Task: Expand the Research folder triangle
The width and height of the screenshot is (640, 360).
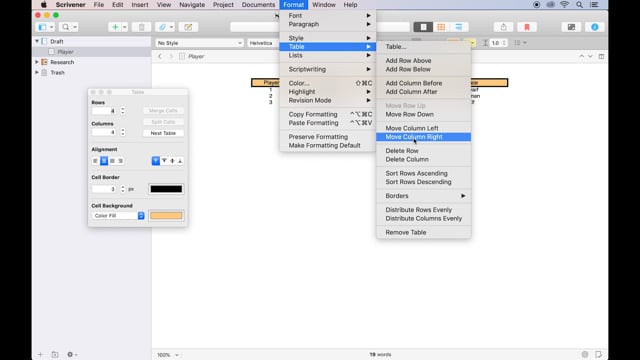Action: tap(37, 62)
